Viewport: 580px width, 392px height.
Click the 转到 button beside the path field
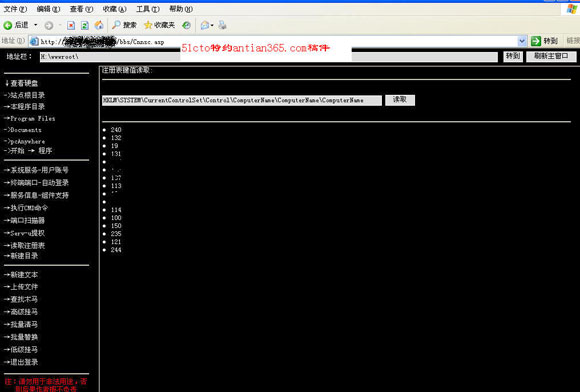tap(513, 57)
